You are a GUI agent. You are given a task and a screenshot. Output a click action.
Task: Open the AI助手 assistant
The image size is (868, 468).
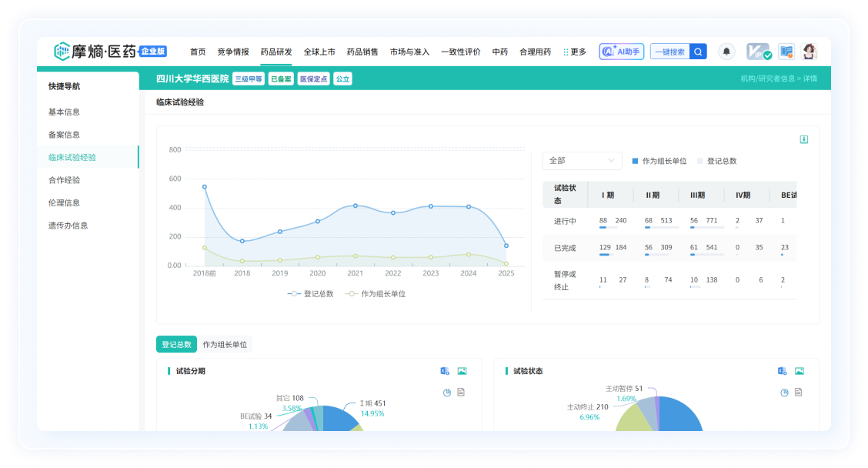[x=621, y=52]
